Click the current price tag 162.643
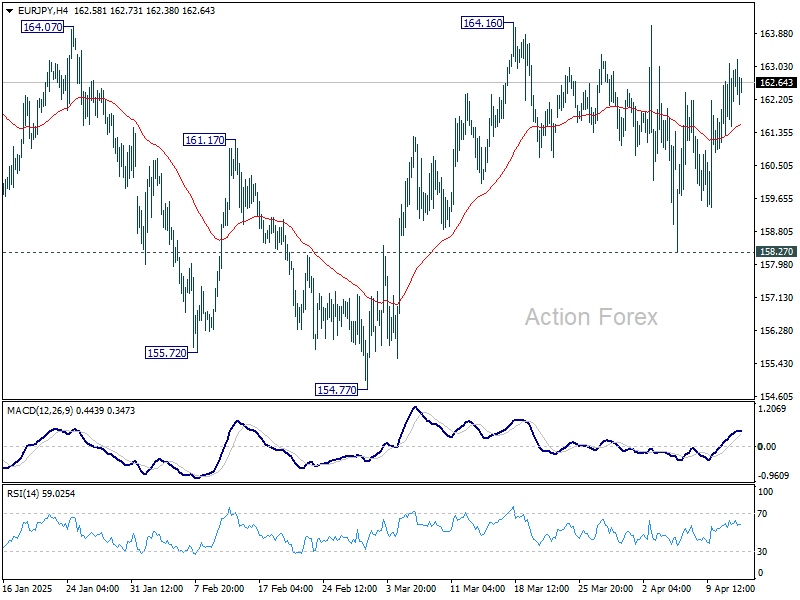This screenshot has width=800, height=600. coord(776,83)
